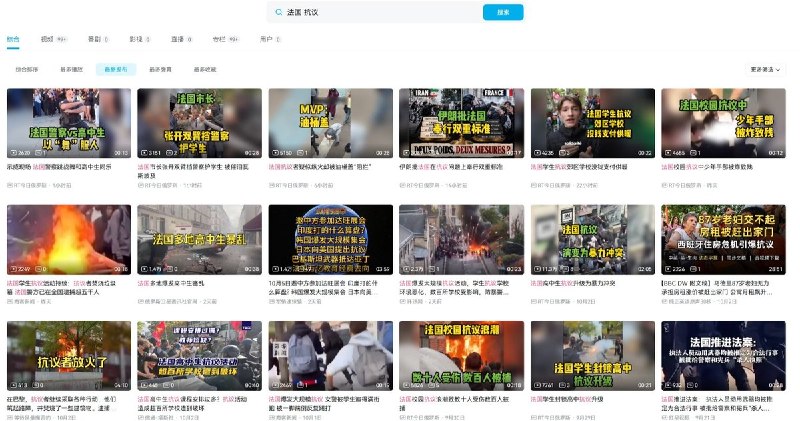Click danmaku icon on 法国市长 thumbnail
The height and width of the screenshot is (421, 800).
168,153
